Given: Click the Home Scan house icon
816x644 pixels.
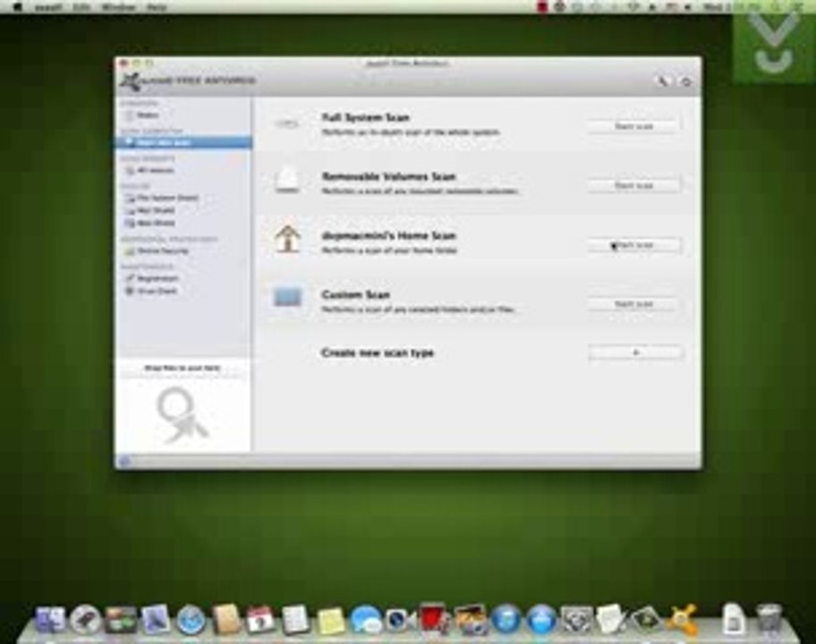Looking at the screenshot, I should click(x=287, y=239).
